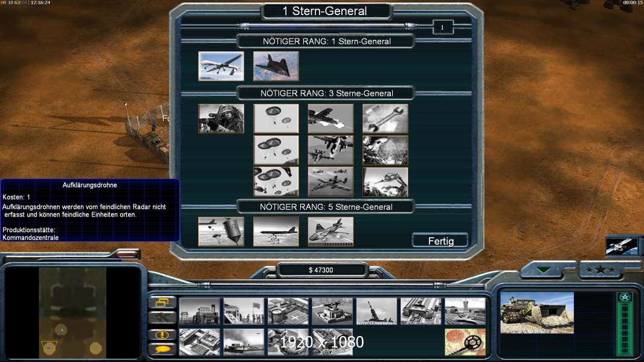Open the communicator speech bubble button
644x362 pixels.
163,349
